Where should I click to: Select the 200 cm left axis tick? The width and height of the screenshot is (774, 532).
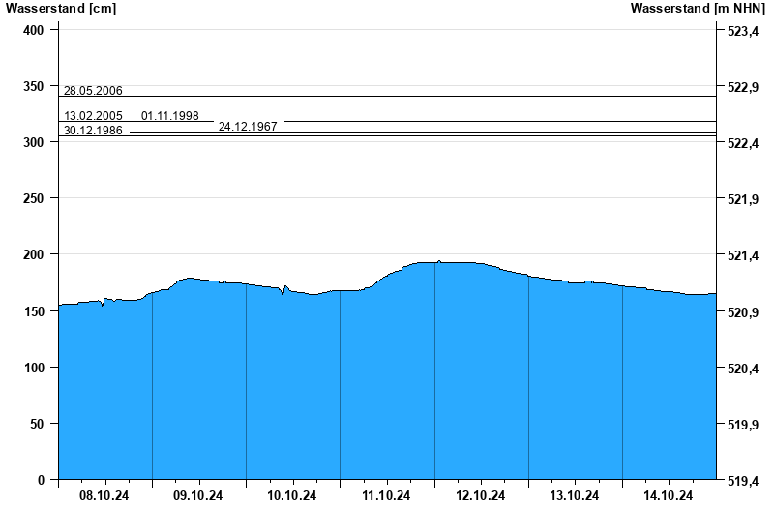(34, 255)
